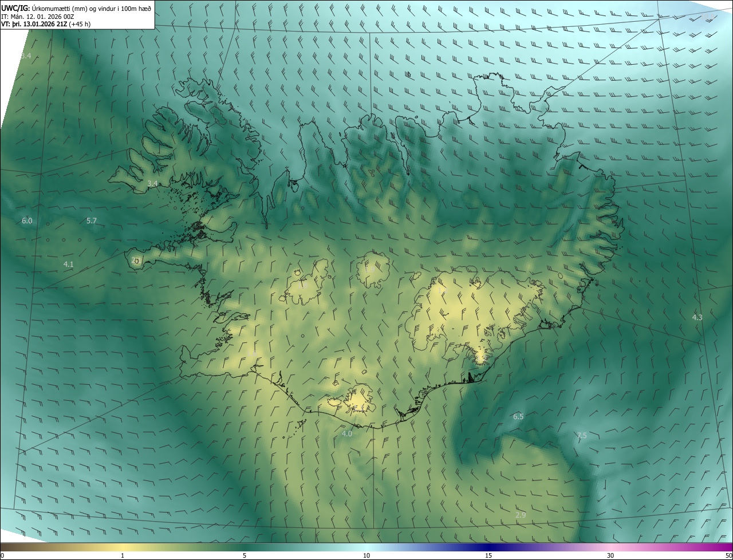Click the "4.1" value label on the map
Screen dimensions: 733x560
(69, 264)
